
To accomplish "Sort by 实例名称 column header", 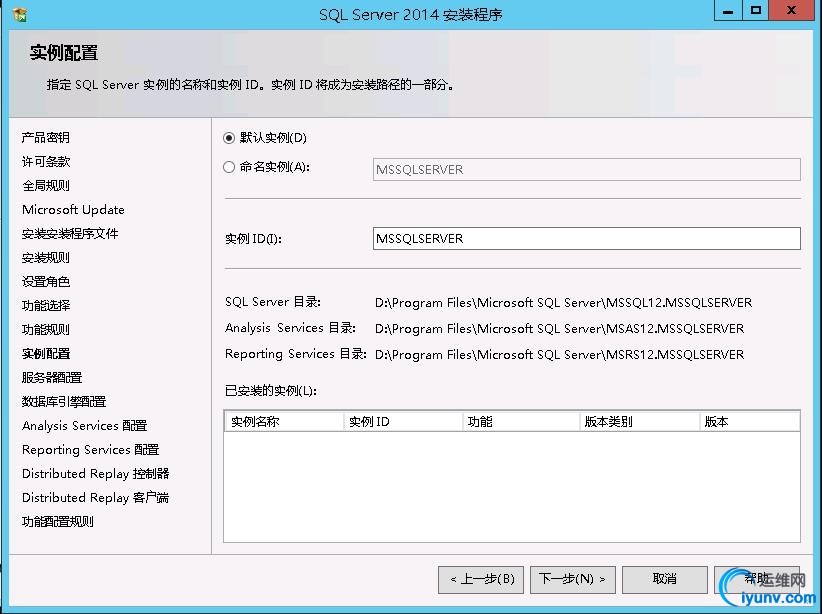I will pyautogui.click(x=284, y=422).
